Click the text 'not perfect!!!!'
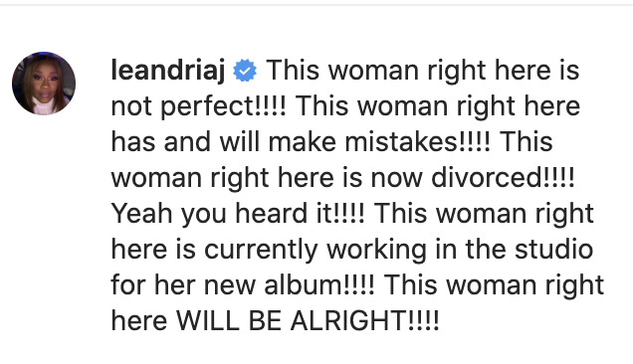 point(198,107)
